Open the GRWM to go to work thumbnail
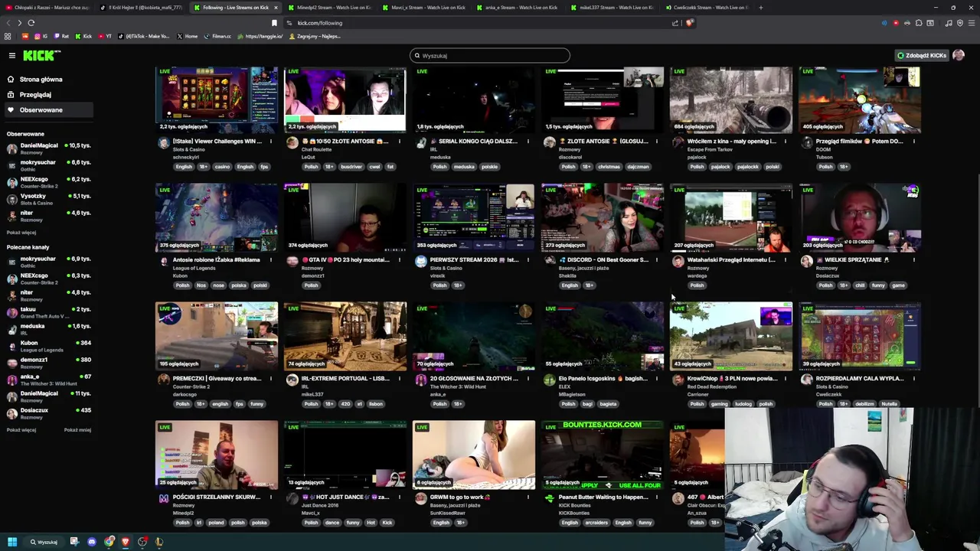Viewport: 980px width, 551px height. point(474,455)
